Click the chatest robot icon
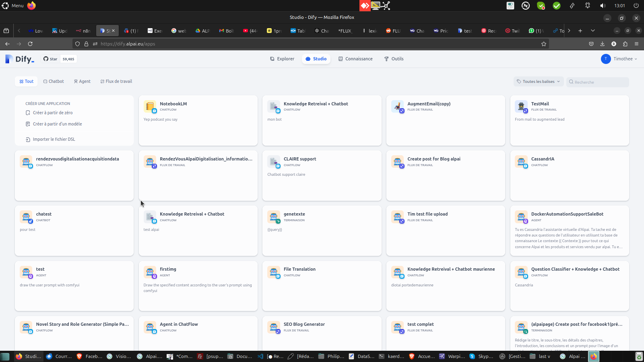The height and width of the screenshot is (362, 644). tap(26, 217)
